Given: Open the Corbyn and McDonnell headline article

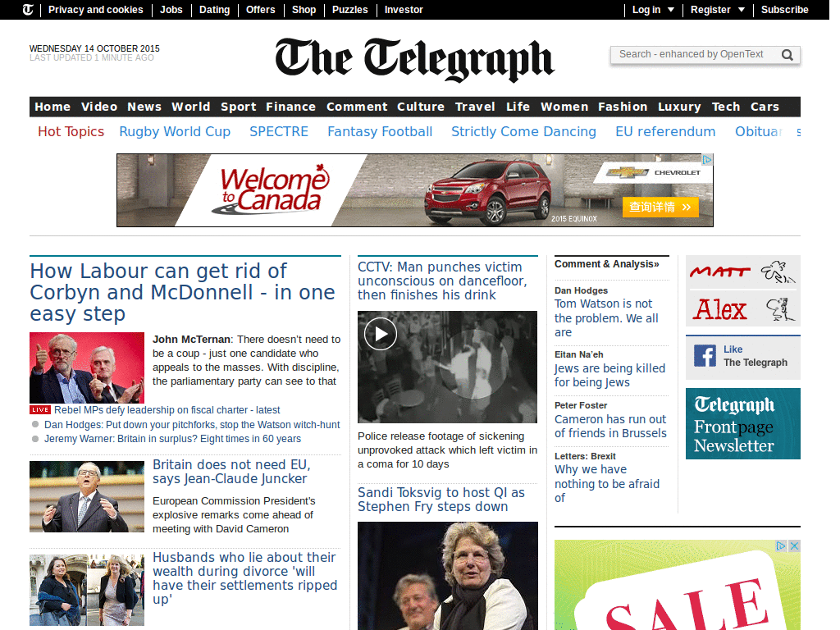Looking at the screenshot, I should coord(182,292).
